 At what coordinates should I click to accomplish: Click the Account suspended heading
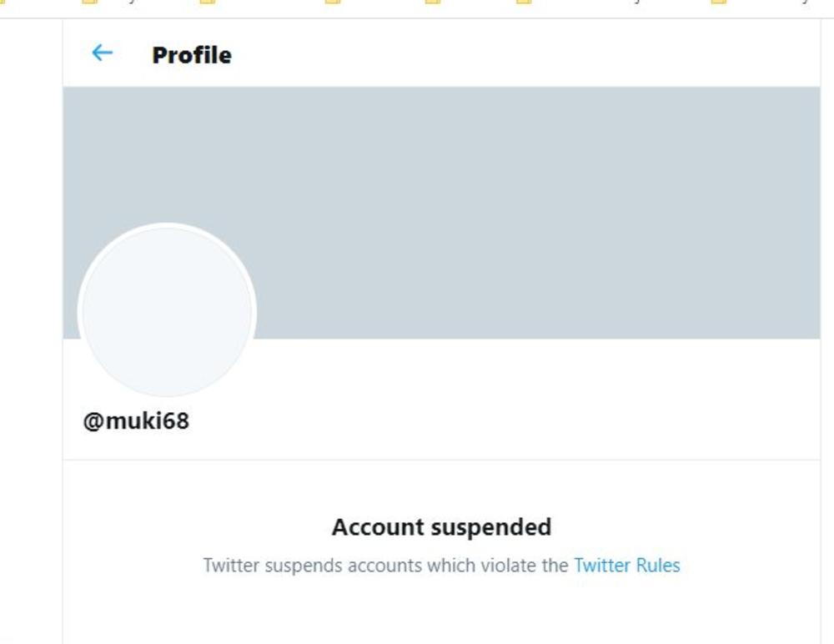(x=441, y=527)
